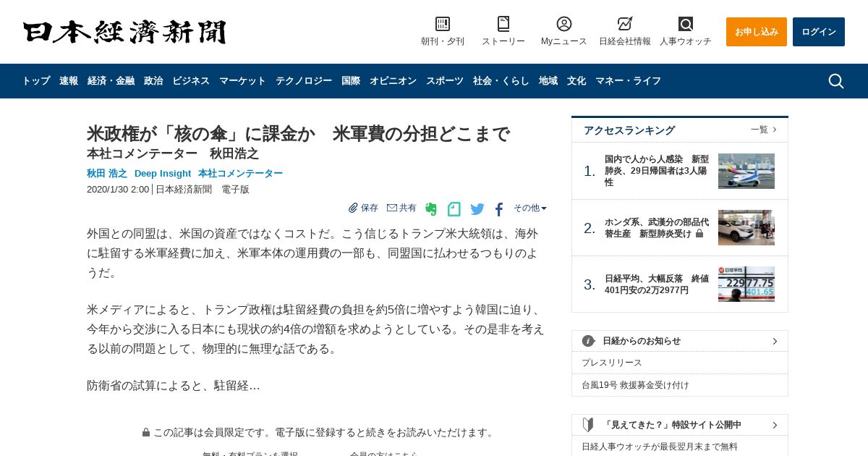Click the アクセスランキング heading
The height and width of the screenshot is (456, 868).
(x=629, y=130)
